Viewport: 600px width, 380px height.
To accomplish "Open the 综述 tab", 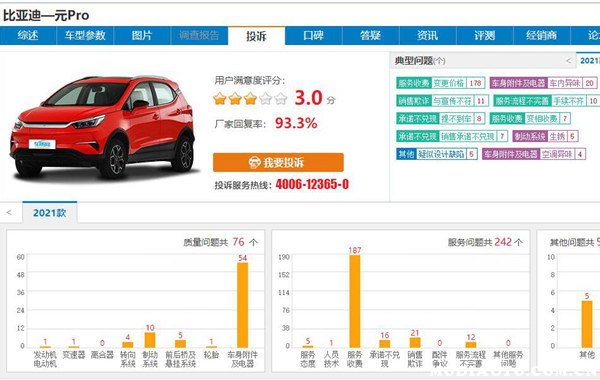I will pyautogui.click(x=28, y=36).
